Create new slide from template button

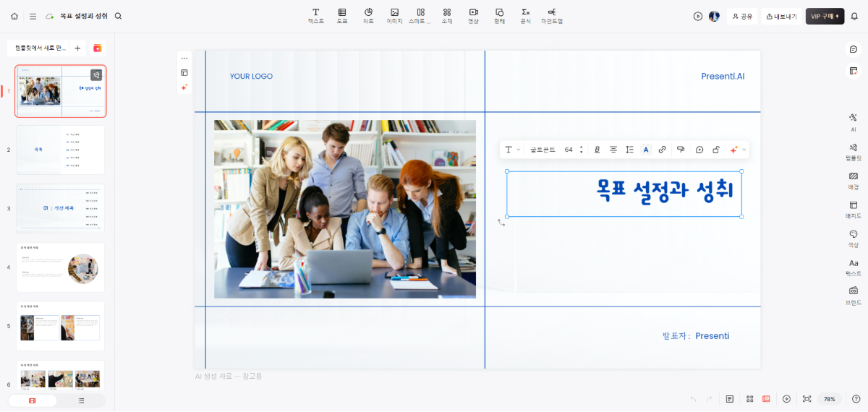(38, 48)
